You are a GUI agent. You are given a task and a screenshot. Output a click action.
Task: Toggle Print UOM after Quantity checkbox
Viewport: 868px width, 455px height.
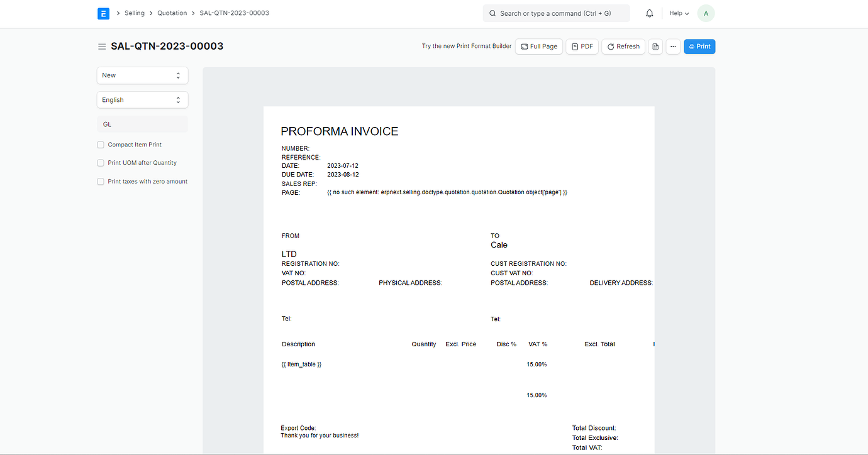click(101, 163)
